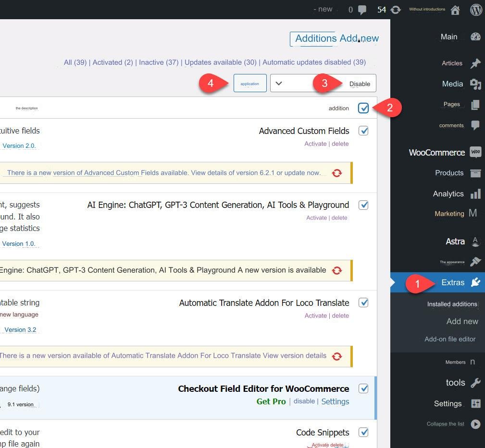Click update icon in AI Engine notice

pyautogui.click(x=337, y=271)
